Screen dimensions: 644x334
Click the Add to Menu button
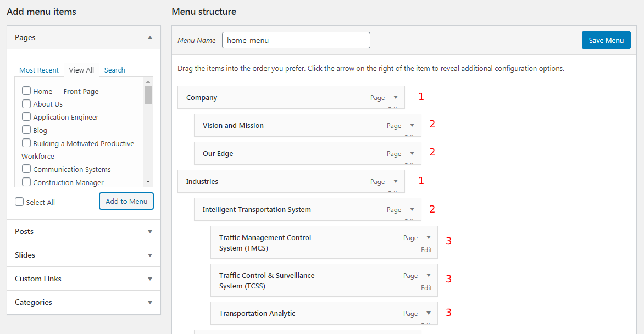click(126, 201)
